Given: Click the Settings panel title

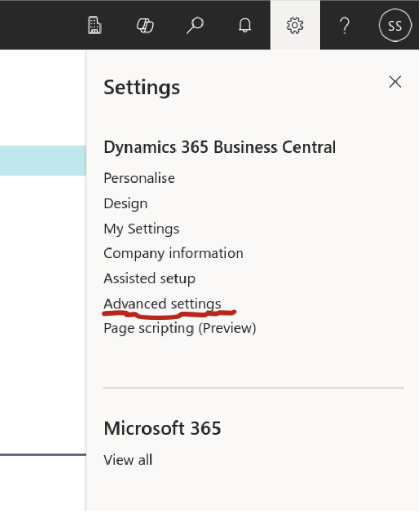Looking at the screenshot, I should click(x=141, y=87).
